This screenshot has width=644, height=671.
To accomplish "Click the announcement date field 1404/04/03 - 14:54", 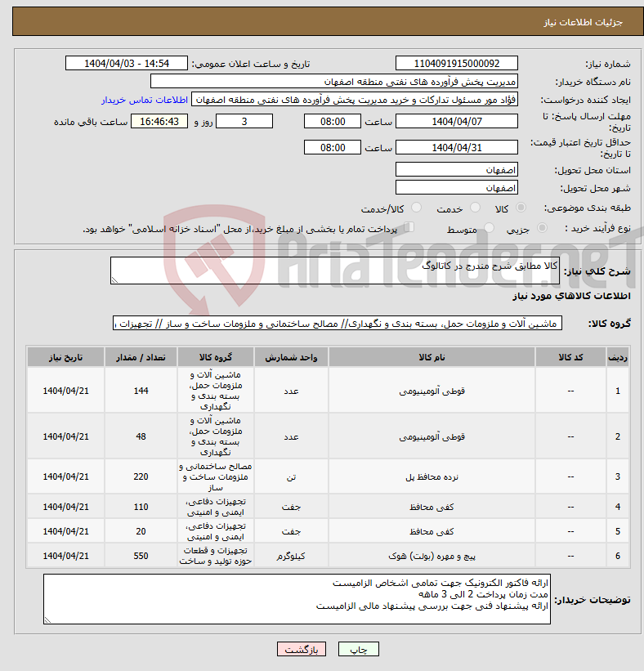I will pos(127,63).
